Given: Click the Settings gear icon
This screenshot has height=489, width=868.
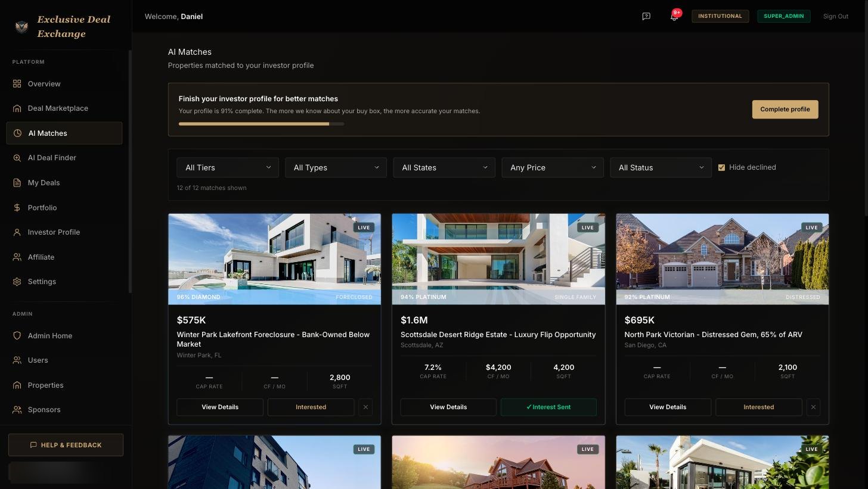Looking at the screenshot, I should (17, 282).
